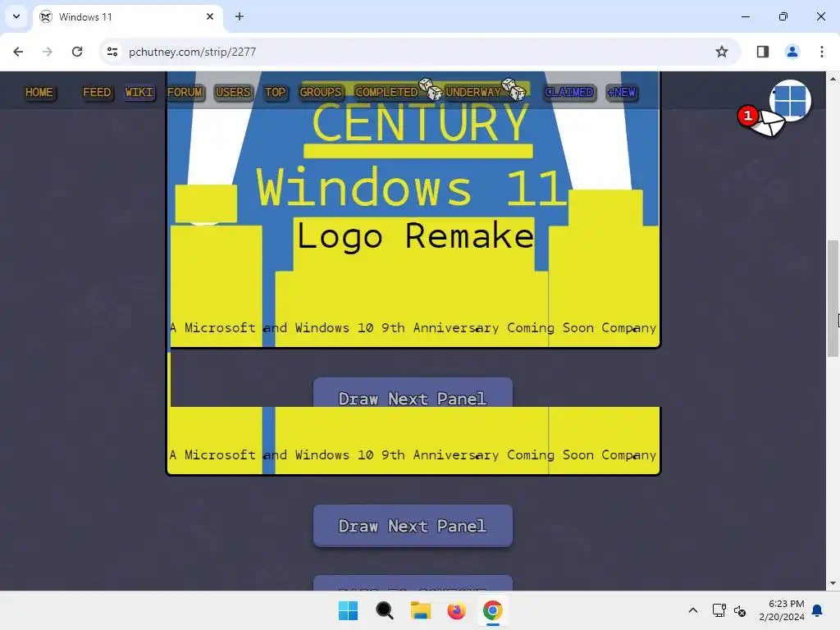The image size is (840, 630).
Task: Go back to previous page
Action: tap(18, 52)
